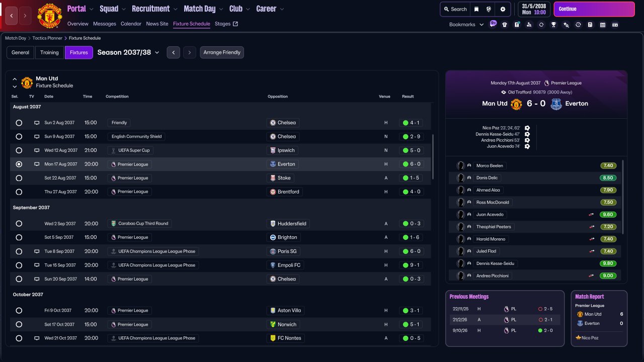
Task: Open the Calendar tab
Action: point(131,24)
